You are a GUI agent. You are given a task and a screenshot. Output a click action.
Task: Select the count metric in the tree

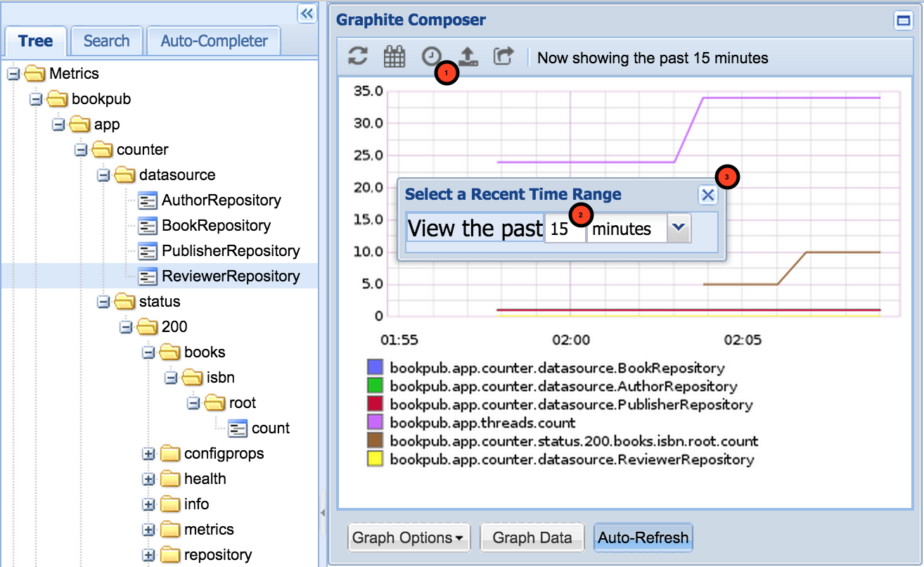click(271, 428)
